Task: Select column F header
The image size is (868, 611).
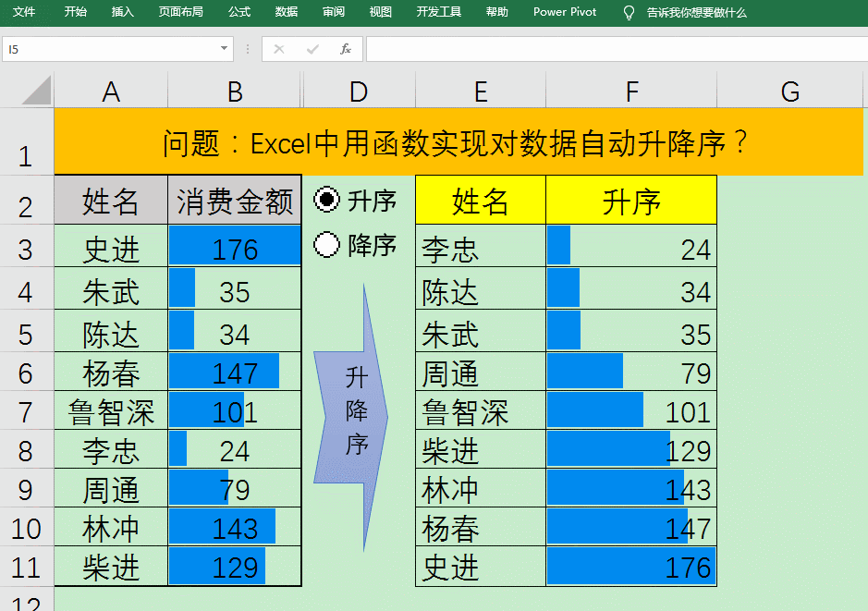Action: (x=631, y=91)
